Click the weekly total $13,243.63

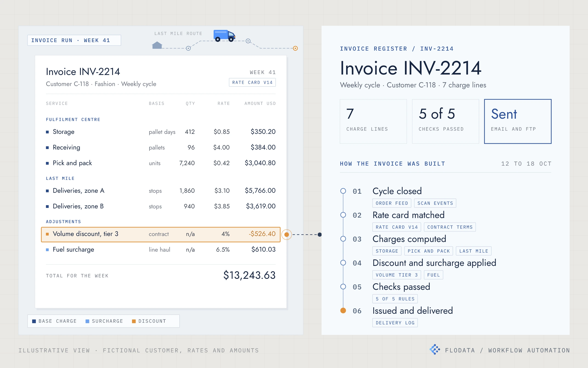pos(249,275)
